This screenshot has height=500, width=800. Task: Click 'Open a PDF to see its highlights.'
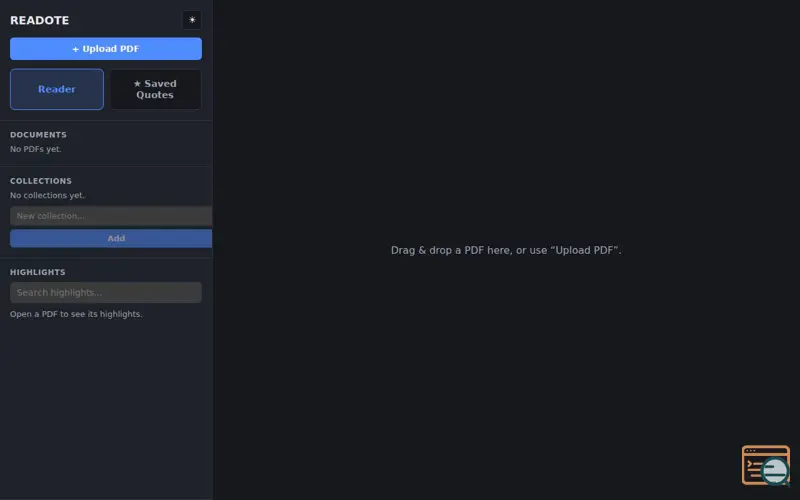[76, 314]
